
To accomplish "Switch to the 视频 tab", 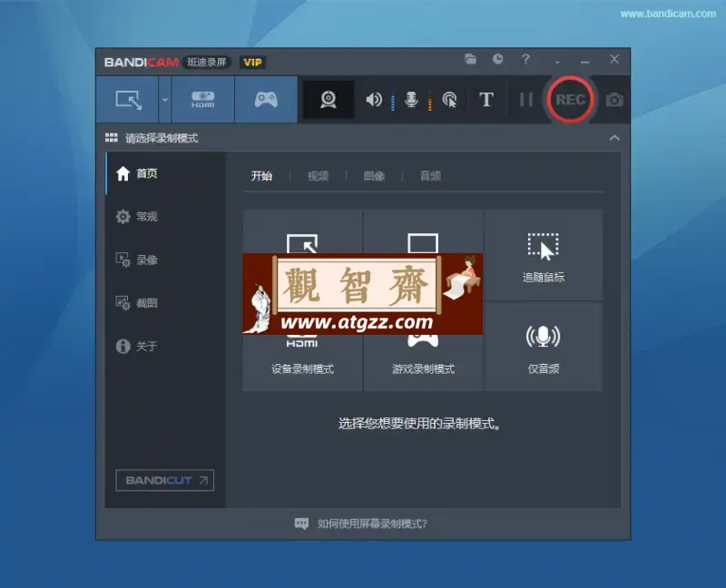I will click(x=319, y=176).
